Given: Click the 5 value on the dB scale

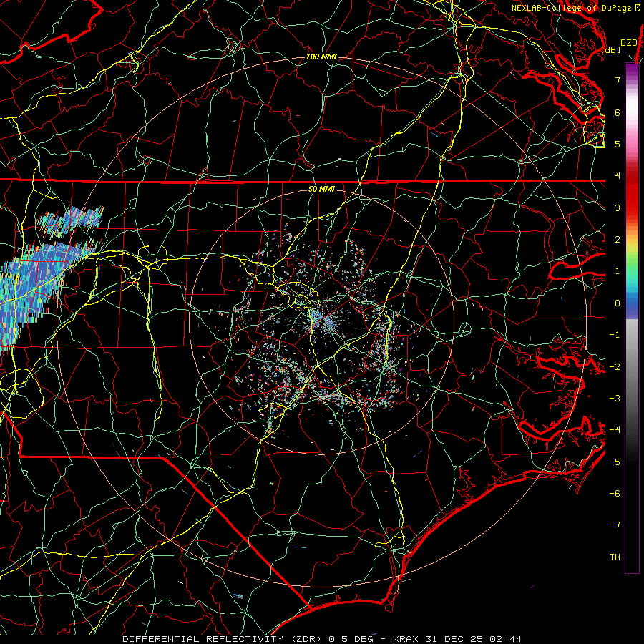Looking at the screenshot, I should [618, 144].
